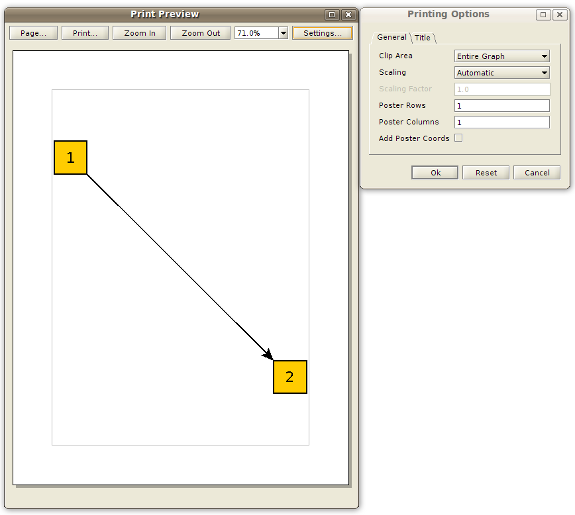Open the Settings... dialog button
This screenshot has width=575, height=515.
(x=322, y=33)
